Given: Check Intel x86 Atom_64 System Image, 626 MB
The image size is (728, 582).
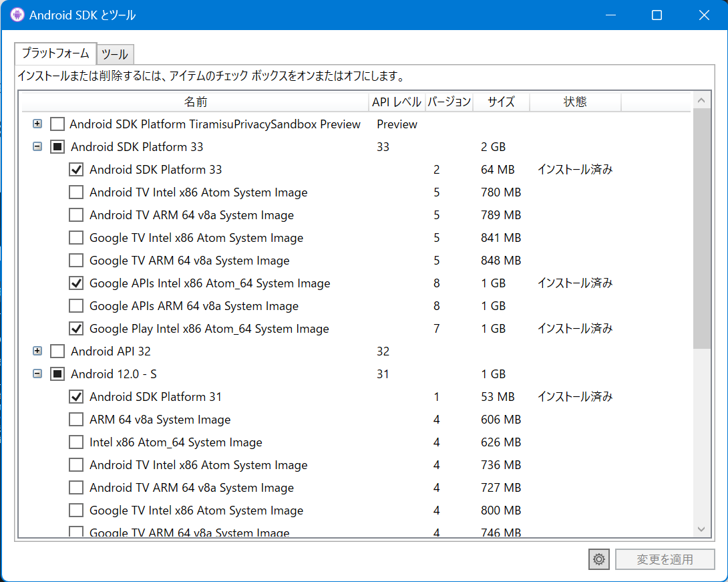Looking at the screenshot, I should click(x=76, y=442).
